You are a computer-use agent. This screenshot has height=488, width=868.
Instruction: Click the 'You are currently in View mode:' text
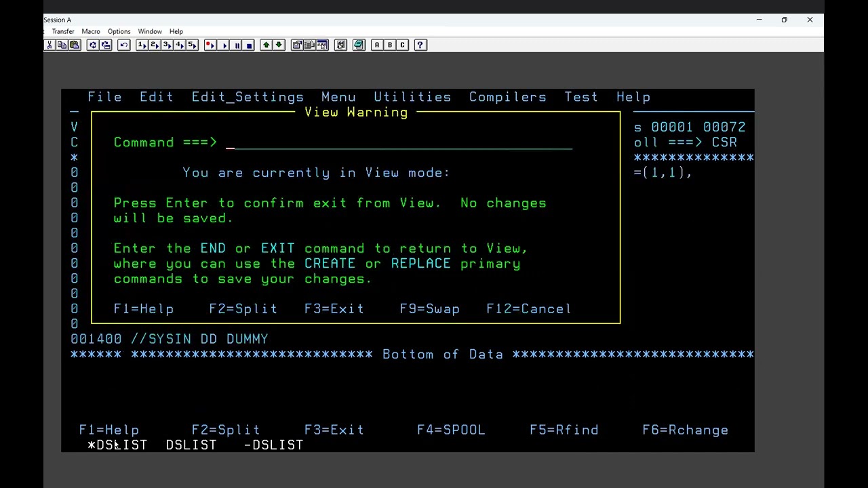(316, 173)
